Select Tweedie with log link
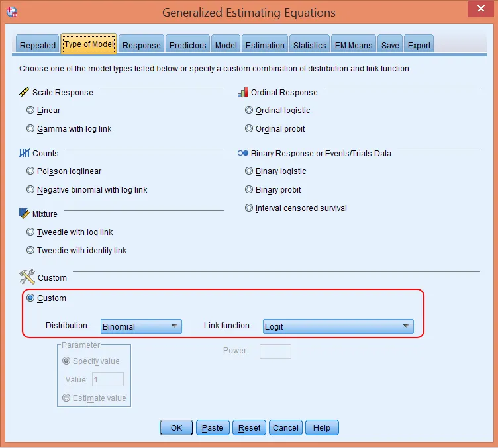This screenshot has height=448, width=498. pyautogui.click(x=30, y=232)
